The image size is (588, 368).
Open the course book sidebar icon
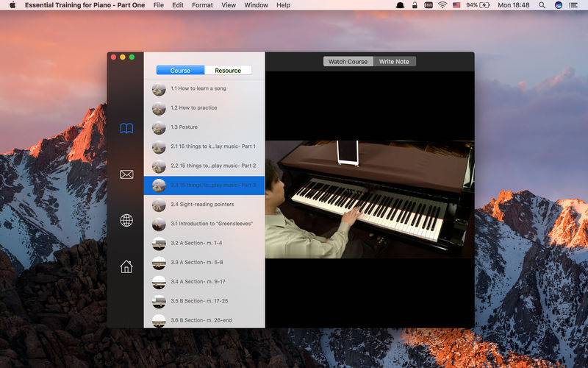pyautogui.click(x=126, y=128)
